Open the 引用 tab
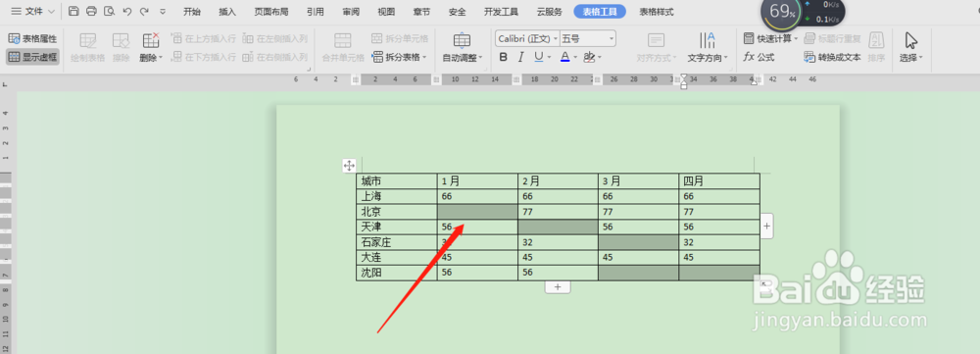This screenshot has width=980, height=354. coord(316,12)
